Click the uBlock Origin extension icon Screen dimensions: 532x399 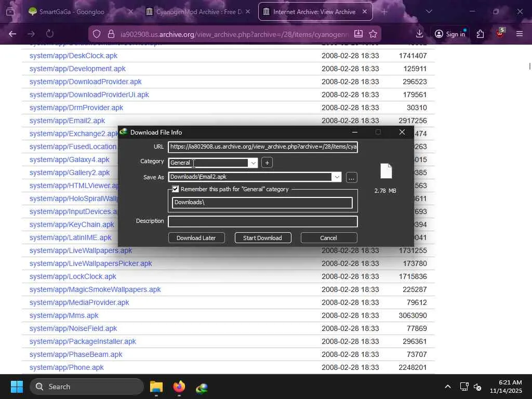click(x=500, y=33)
